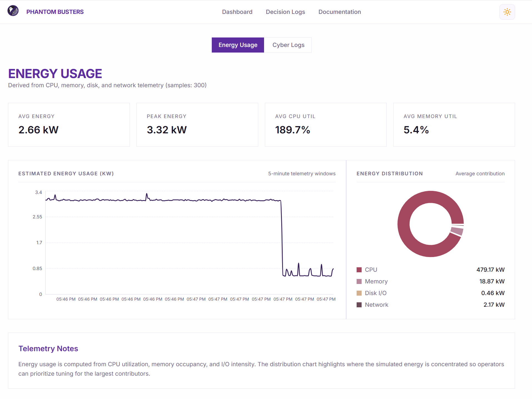Toggle the light/dark theme sun button
This screenshot has height=399, width=532.
point(507,12)
